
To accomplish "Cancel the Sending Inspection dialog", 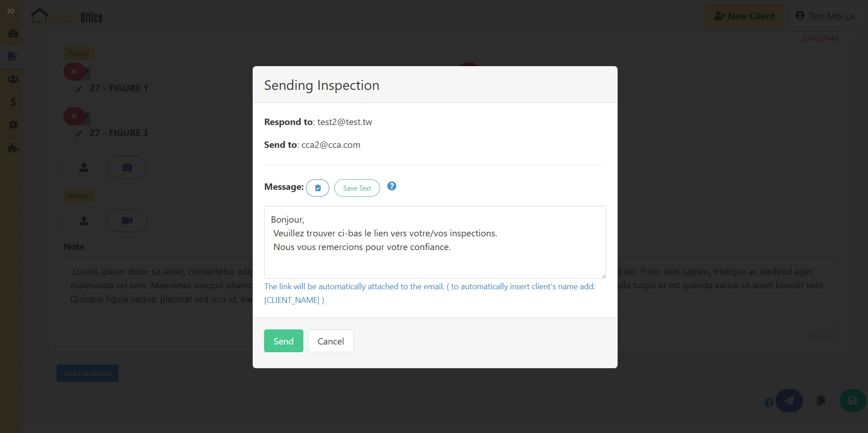I will click(331, 341).
